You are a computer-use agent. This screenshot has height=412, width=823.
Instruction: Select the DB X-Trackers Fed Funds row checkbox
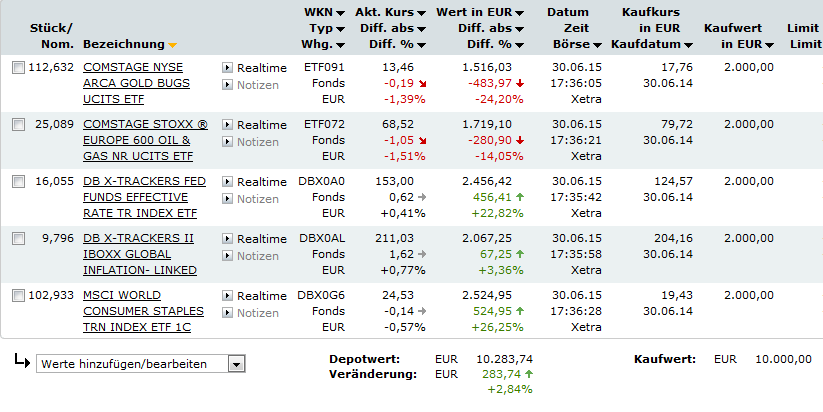18,182
